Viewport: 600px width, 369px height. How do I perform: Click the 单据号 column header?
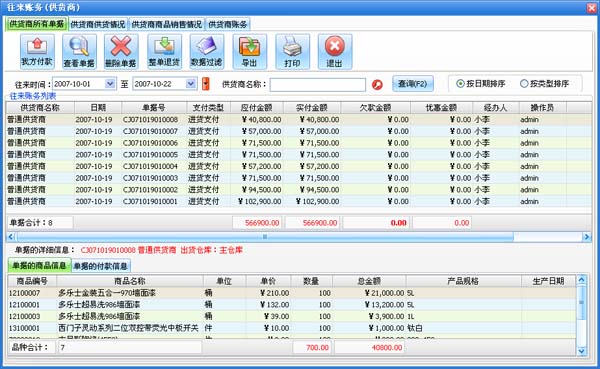pyautogui.click(x=154, y=108)
